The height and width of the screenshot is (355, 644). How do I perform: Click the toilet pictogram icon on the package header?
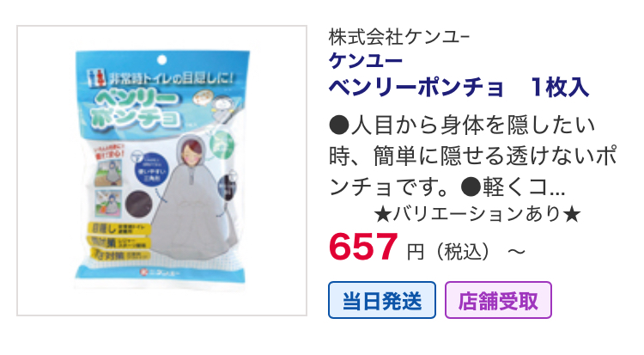pyautogui.click(x=96, y=77)
